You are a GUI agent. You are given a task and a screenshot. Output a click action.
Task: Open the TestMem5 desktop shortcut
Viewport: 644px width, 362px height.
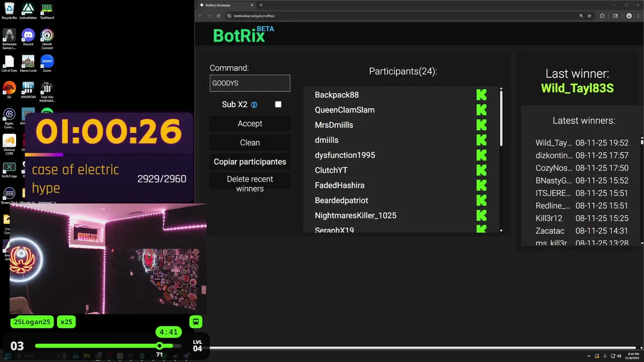(47, 11)
